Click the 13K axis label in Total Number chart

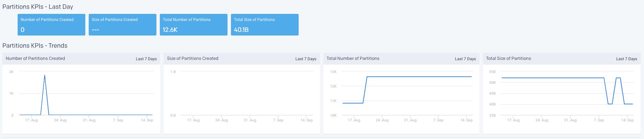(333, 72)
